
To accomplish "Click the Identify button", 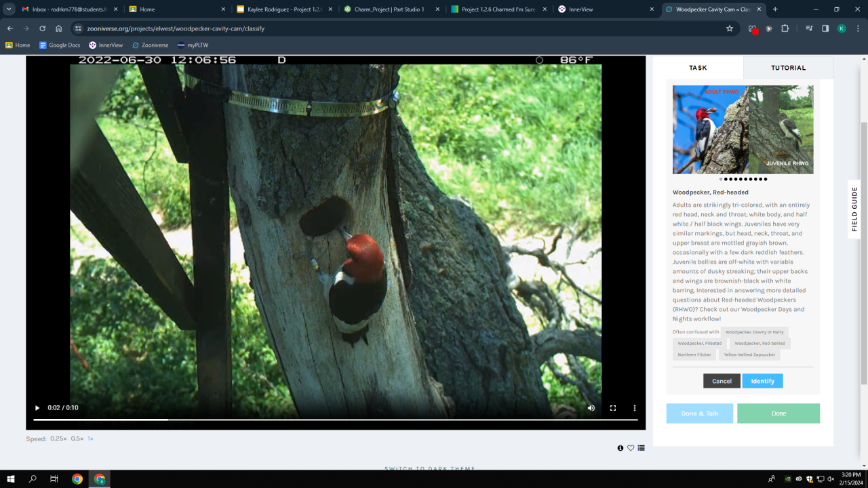I will (762, 381).
